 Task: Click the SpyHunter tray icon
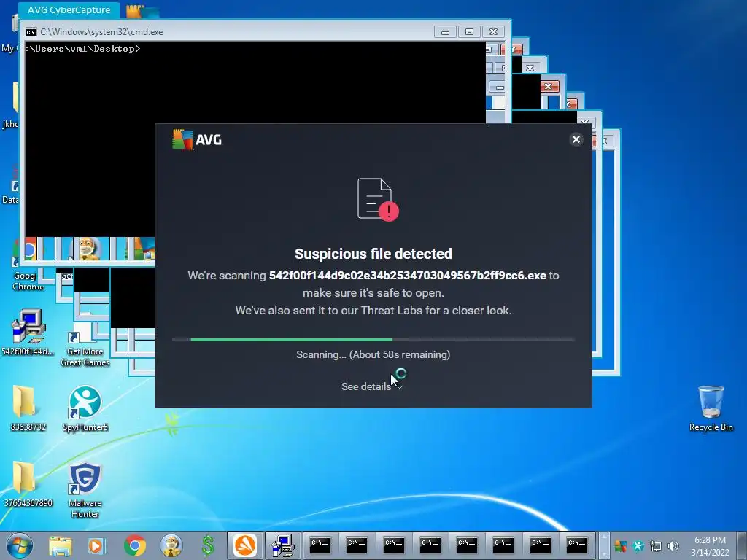click(638, 546)
